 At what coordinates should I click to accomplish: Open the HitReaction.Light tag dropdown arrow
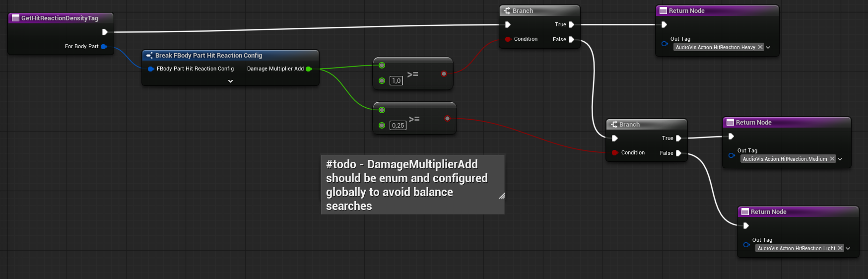(x=848, y=249)
